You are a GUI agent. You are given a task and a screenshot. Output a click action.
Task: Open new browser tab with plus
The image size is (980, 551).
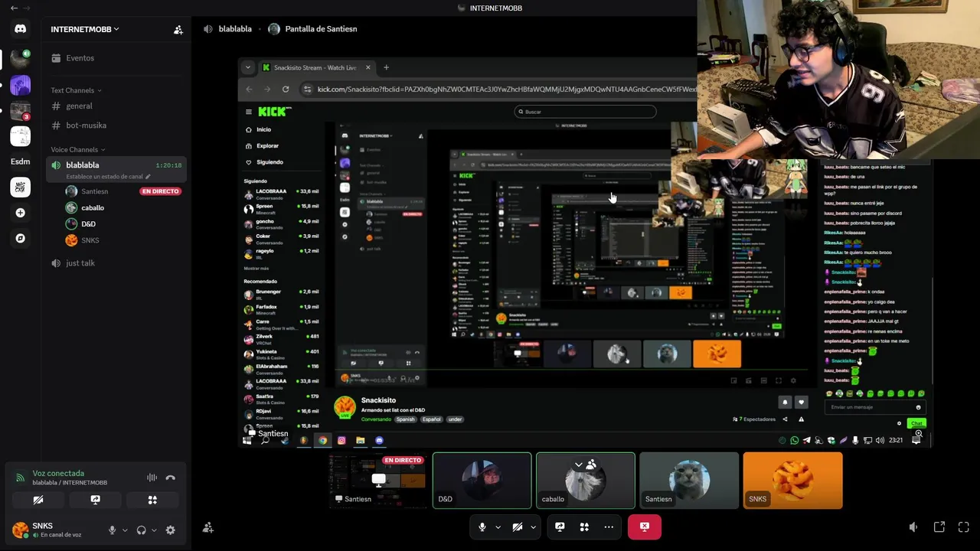click(x=386, y=67)
